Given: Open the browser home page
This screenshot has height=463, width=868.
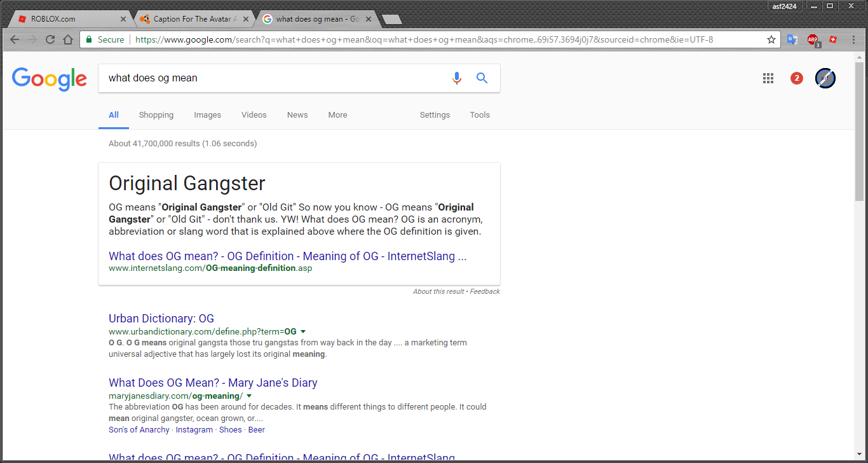Looking at the screenshot, I should (x=69, y=39).
